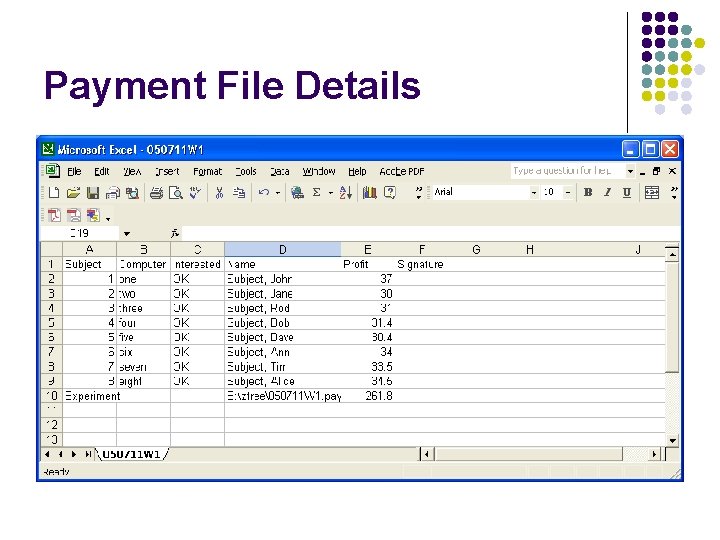Expand the Adobe PDF toolbar options arrow
The height and width of the screenshot is (540, 720).
click(108, 219)
